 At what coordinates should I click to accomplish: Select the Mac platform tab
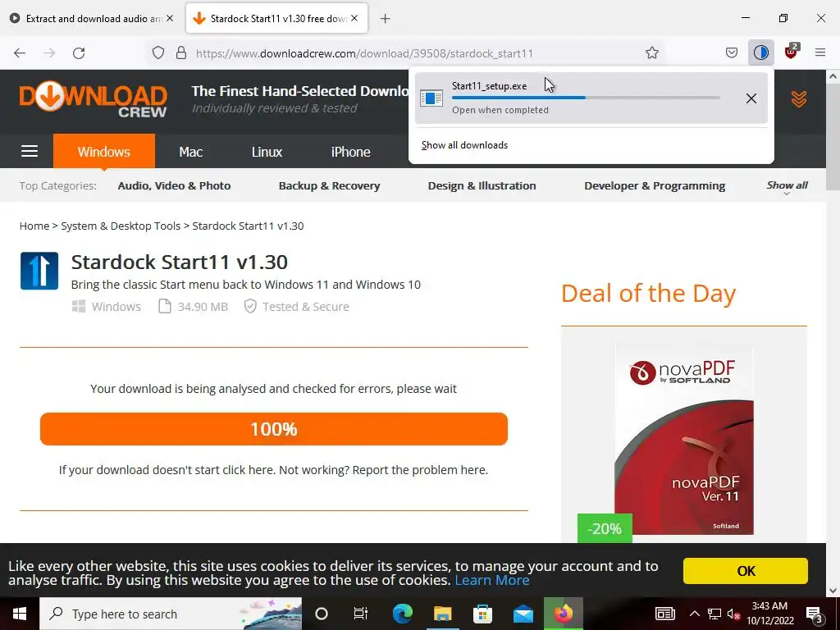[190, 152]
